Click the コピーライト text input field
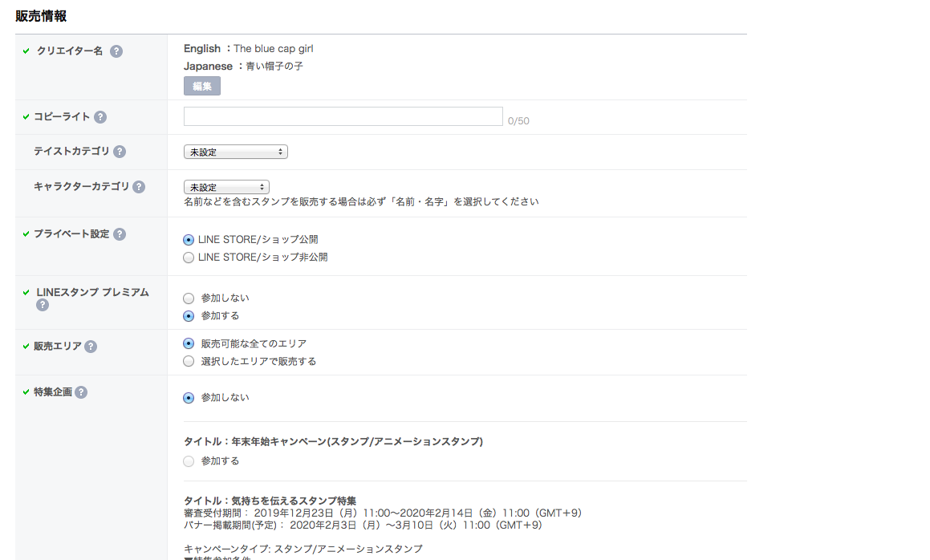This screenshot has height=560, width=930. pos(343,117)
